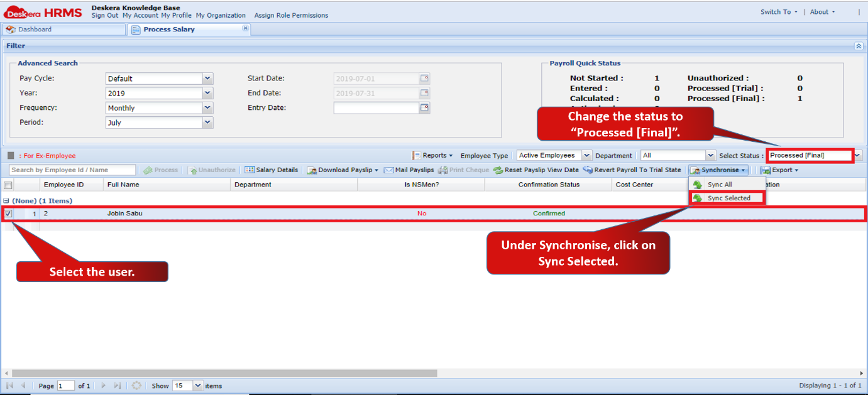Click the Deskera HRMS logo
The image size is (868, 395).
tap(43, 11)
